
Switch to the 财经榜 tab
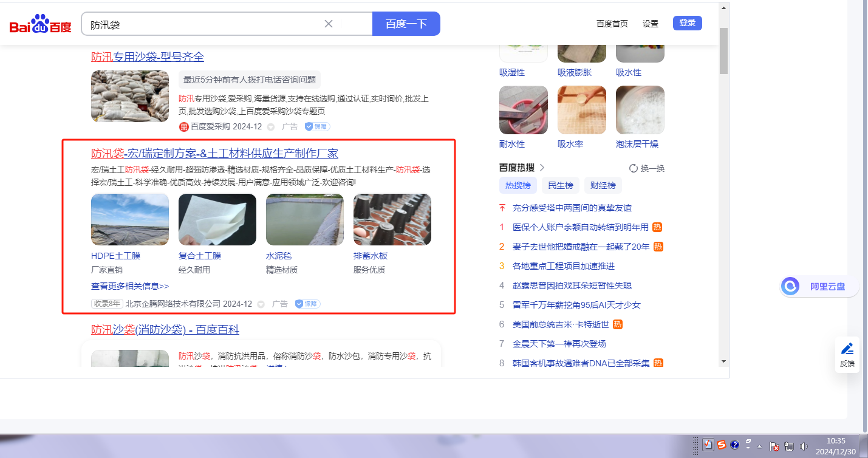tap(603, 186)
